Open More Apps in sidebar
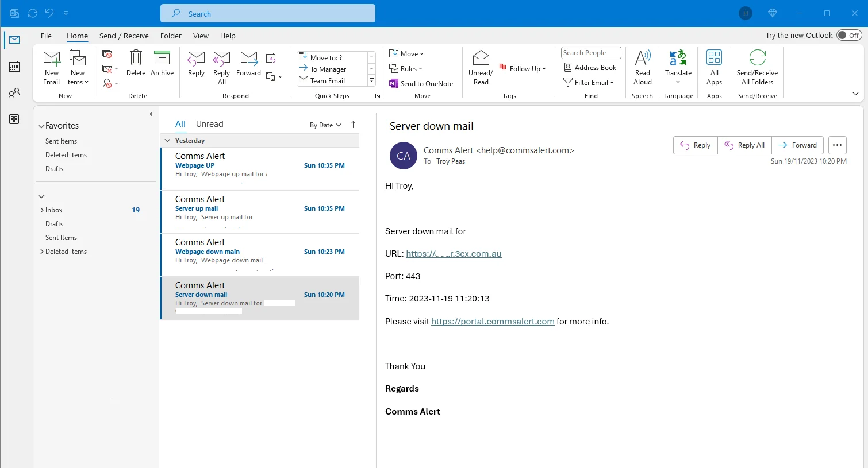Screen dimensions: 868x468 pyautogui.click(x=14, y=119)
